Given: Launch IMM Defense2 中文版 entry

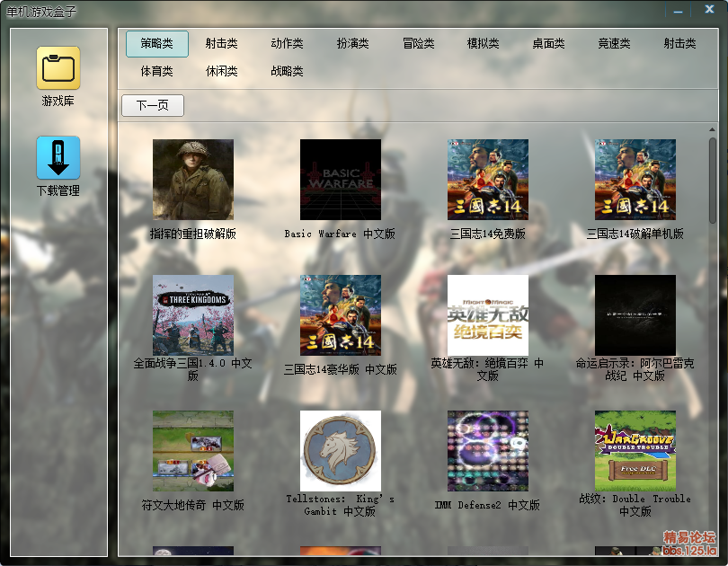Looking at the screenshot, I should (x=488, y=451).
